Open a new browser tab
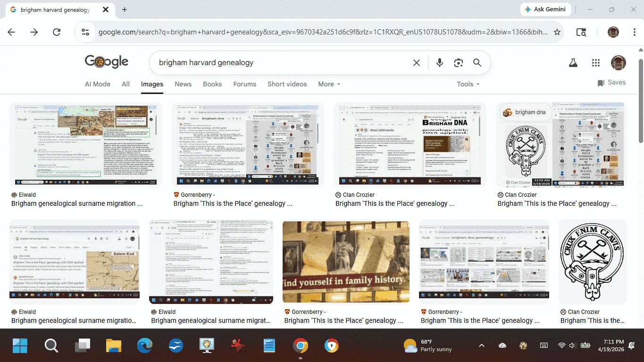This screenshot has width=644, height=362. (x=125, y=9)
